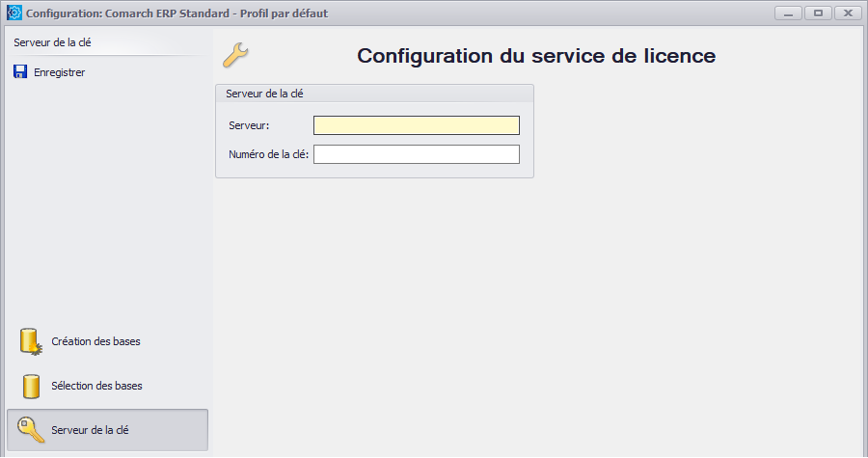Viewport: 868px width, 458px height.
Task: Click the Serveur de la clé group box header
Action: click(375, 94)
